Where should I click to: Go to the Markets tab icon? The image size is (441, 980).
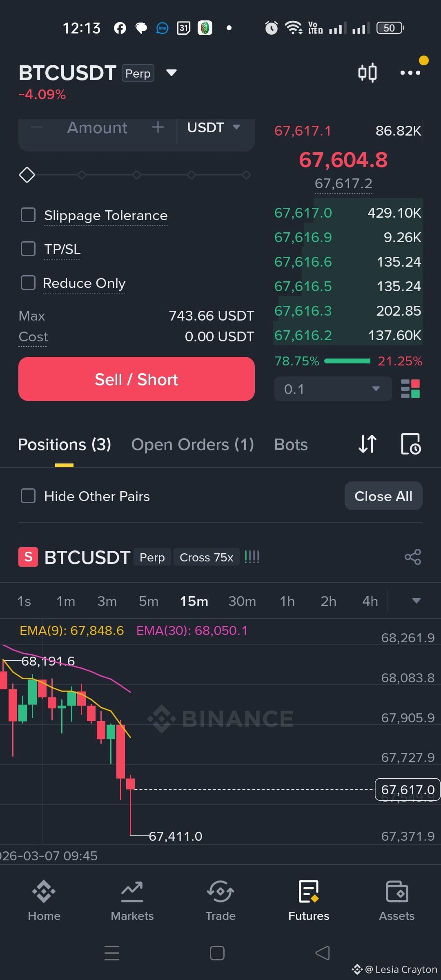tap(132, 891)
